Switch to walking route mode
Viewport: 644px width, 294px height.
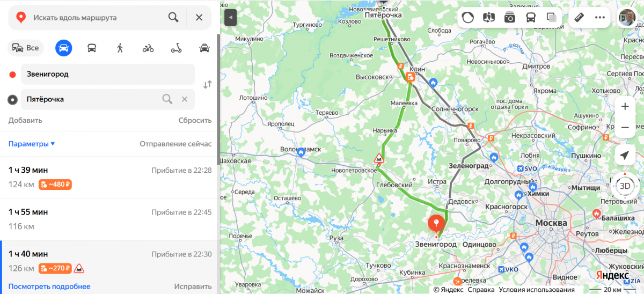(120, 48)
